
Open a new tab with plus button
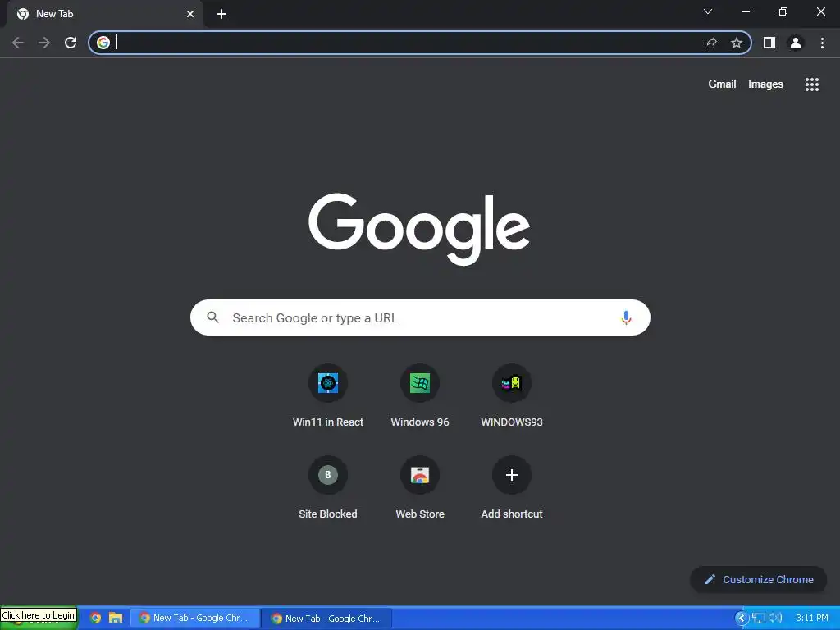(221, 14)
